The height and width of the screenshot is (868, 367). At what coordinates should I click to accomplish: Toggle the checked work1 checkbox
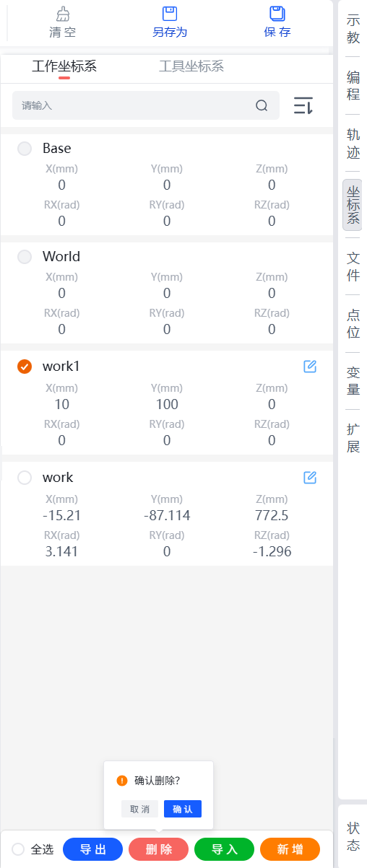[x=25, y=367]
